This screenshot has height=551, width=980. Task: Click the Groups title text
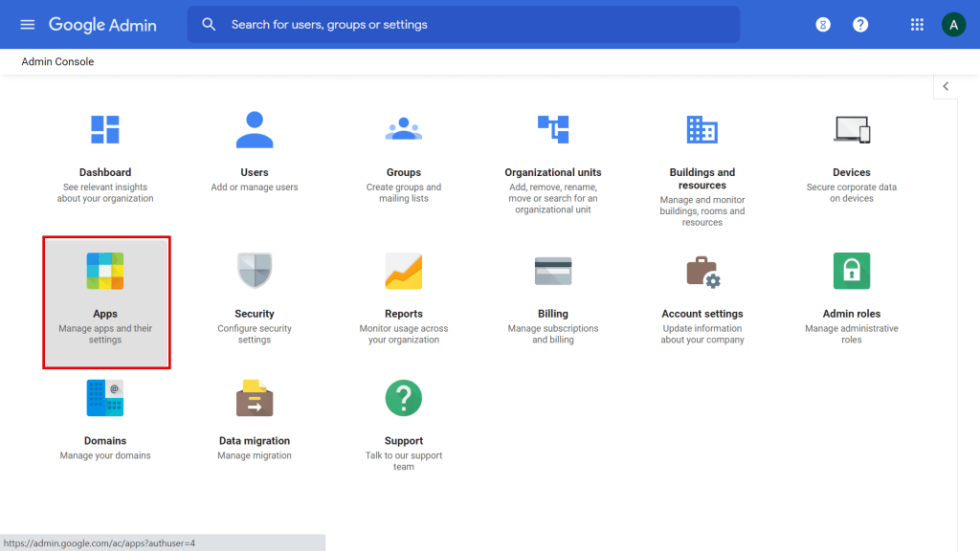click(x=404, y=172)
